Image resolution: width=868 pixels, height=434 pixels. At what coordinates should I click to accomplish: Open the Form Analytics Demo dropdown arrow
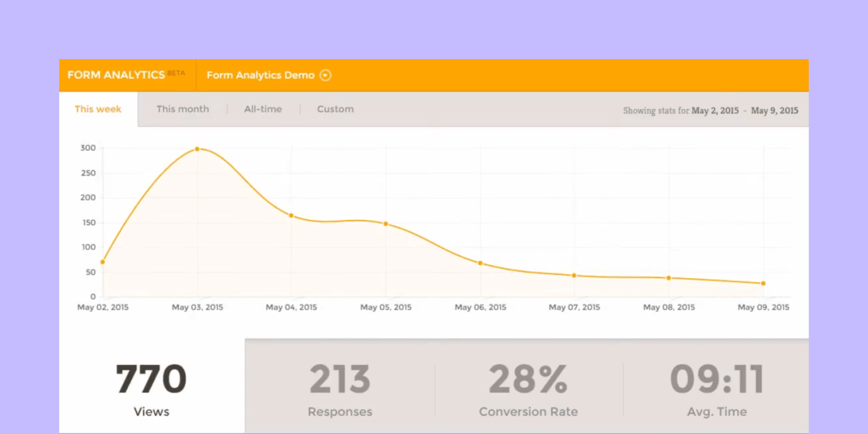tap(325, 75)
